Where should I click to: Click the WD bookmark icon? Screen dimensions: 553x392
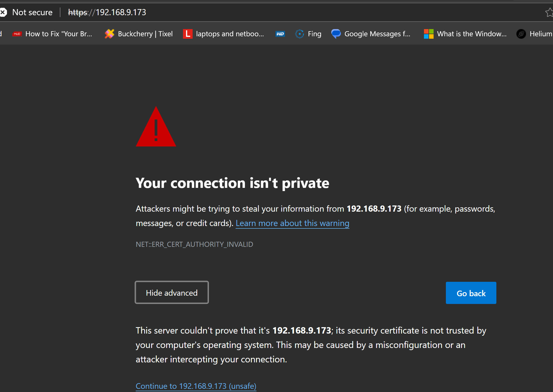280,34
